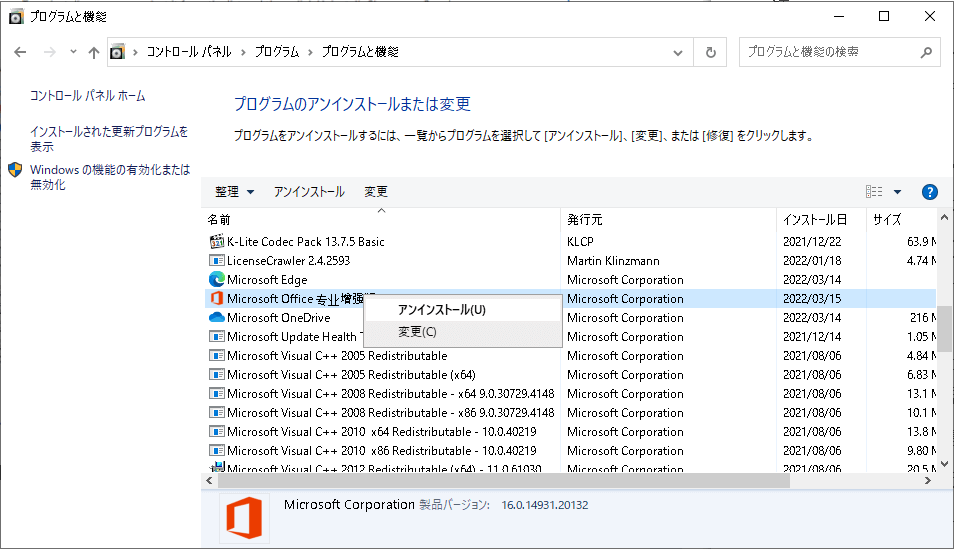Expand the address bar history dropdown

678,53
